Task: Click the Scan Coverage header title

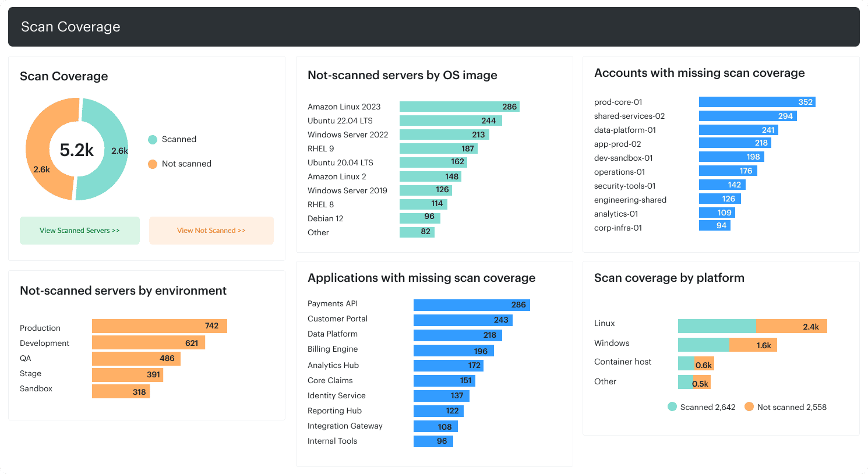Action: click(71, 27)
